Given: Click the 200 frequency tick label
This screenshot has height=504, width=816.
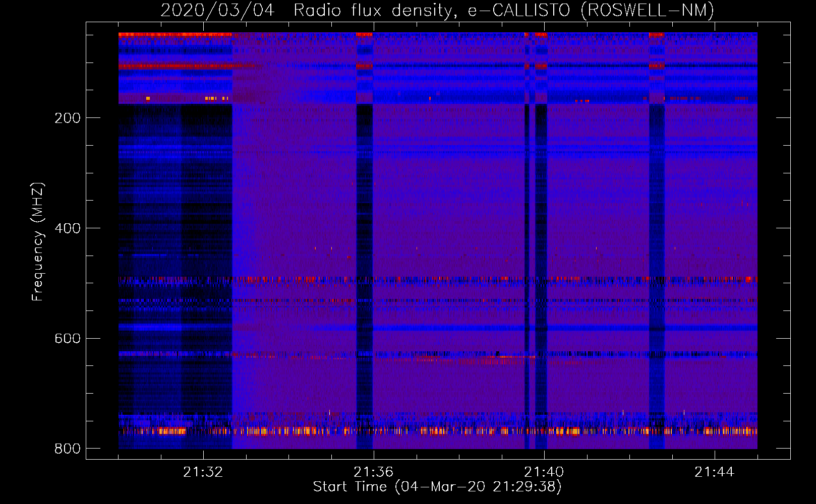Looking at the screenshot, I should point(68,118).
